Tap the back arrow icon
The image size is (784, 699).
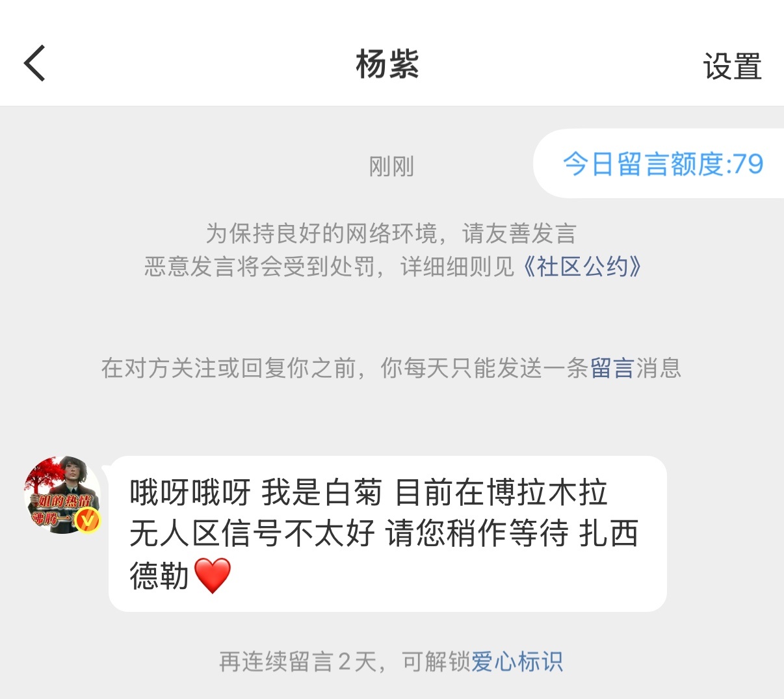point(34,63)
